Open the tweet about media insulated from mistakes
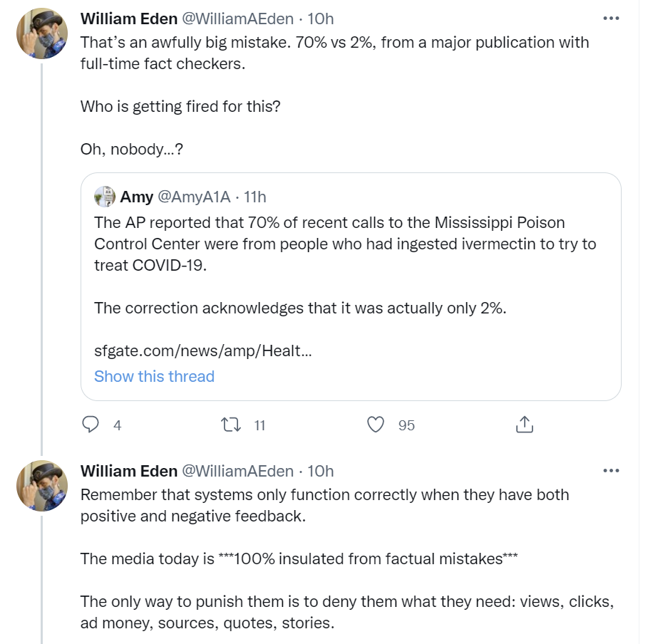 point(346,559)
